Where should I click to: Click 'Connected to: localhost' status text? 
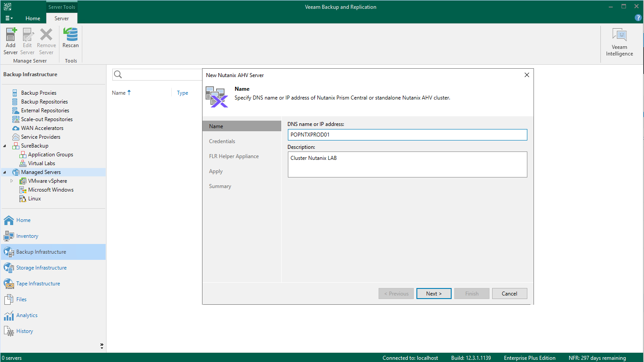pyautogui.click(x=410, y=358)
